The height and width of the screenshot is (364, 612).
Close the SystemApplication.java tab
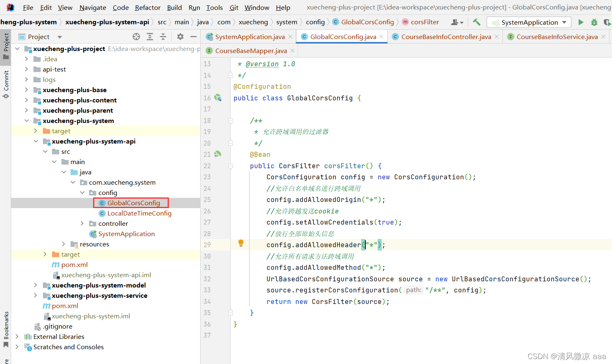(290, 37)
